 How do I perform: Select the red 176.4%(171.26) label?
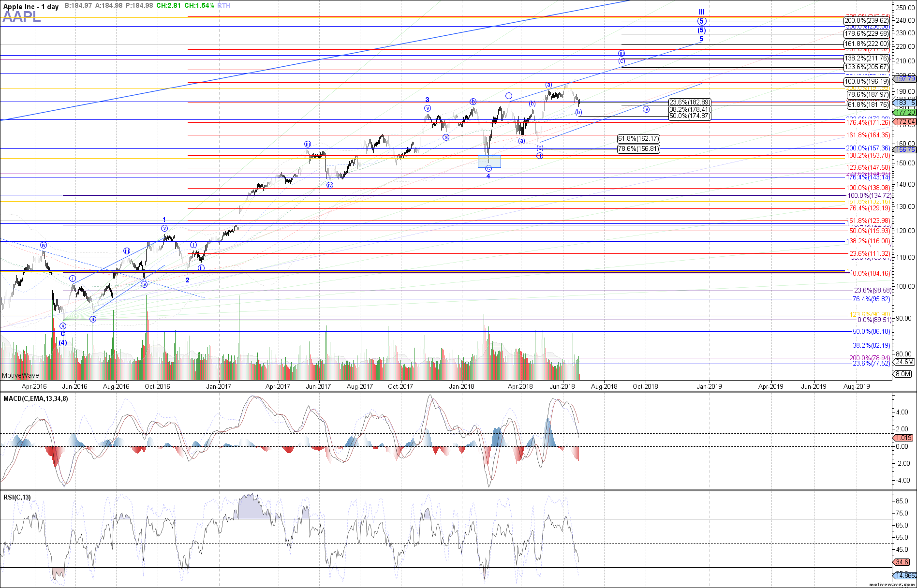point(868,123)
